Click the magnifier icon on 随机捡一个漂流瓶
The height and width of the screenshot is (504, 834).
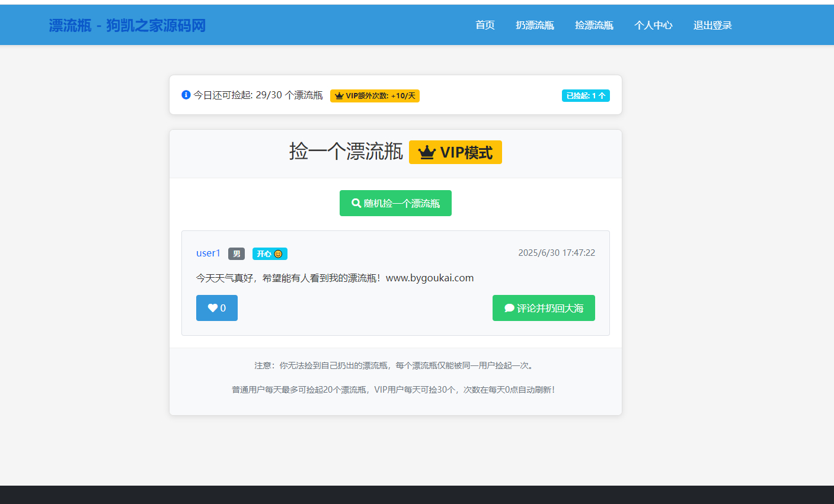tap(356, 203)
